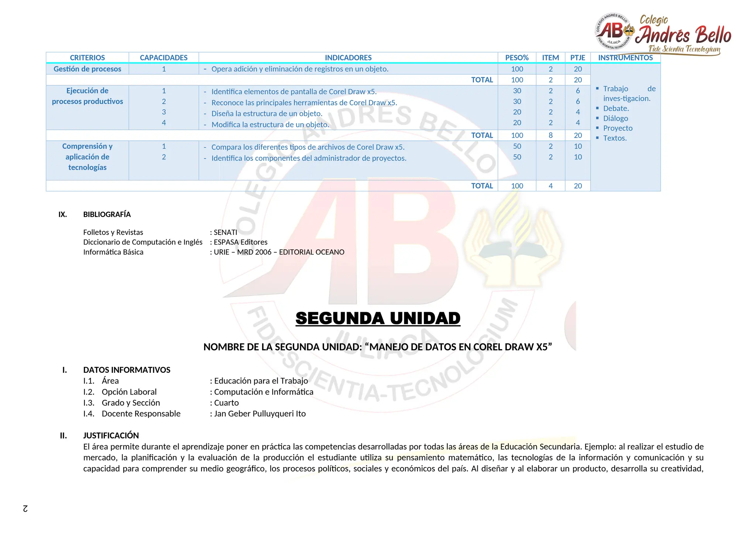Click 'Educación para el Trabajo' value
This screenshot has width=756, height=535.
tap(261, 381)
